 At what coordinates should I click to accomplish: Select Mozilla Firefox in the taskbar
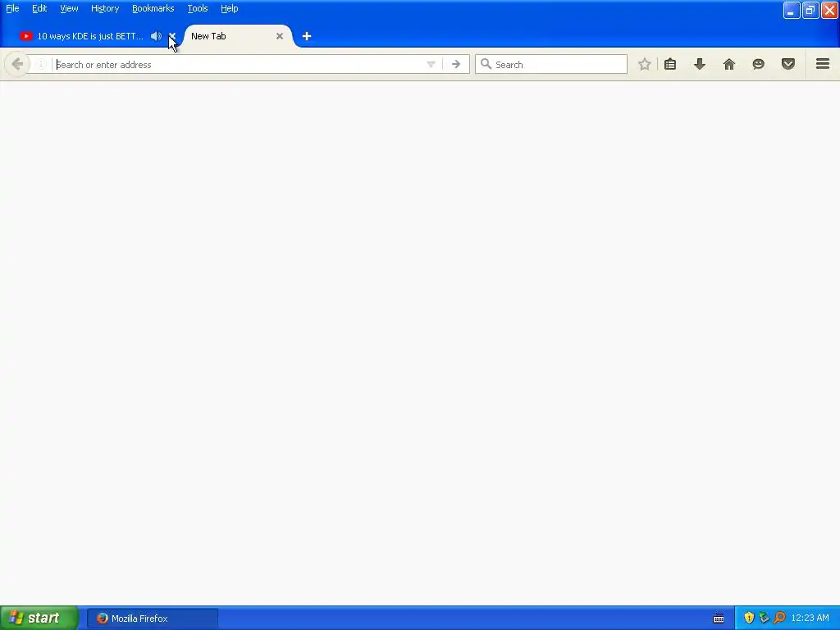click(153, 619)
